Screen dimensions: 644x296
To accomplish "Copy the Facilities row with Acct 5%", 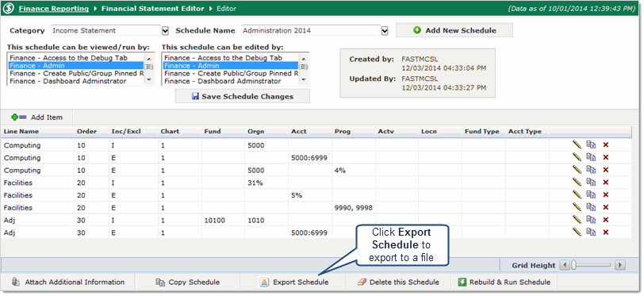I will (x=591, y=195).
